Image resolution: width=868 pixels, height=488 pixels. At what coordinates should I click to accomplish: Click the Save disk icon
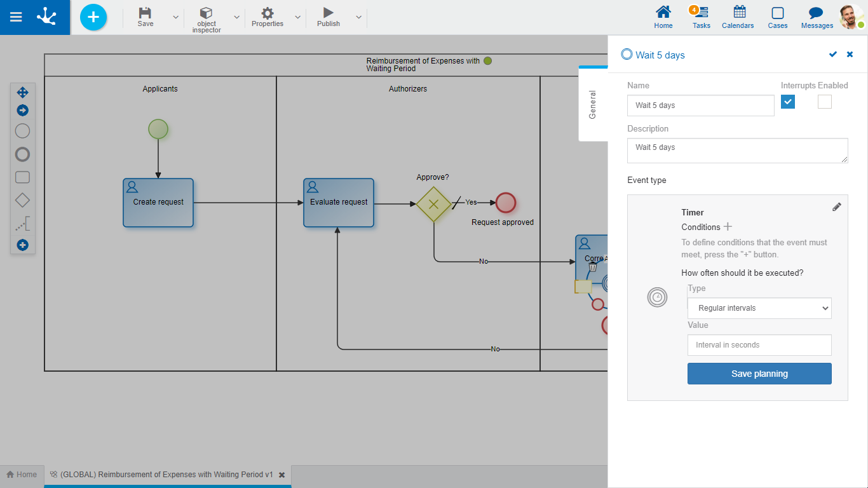tap(146, 13)
